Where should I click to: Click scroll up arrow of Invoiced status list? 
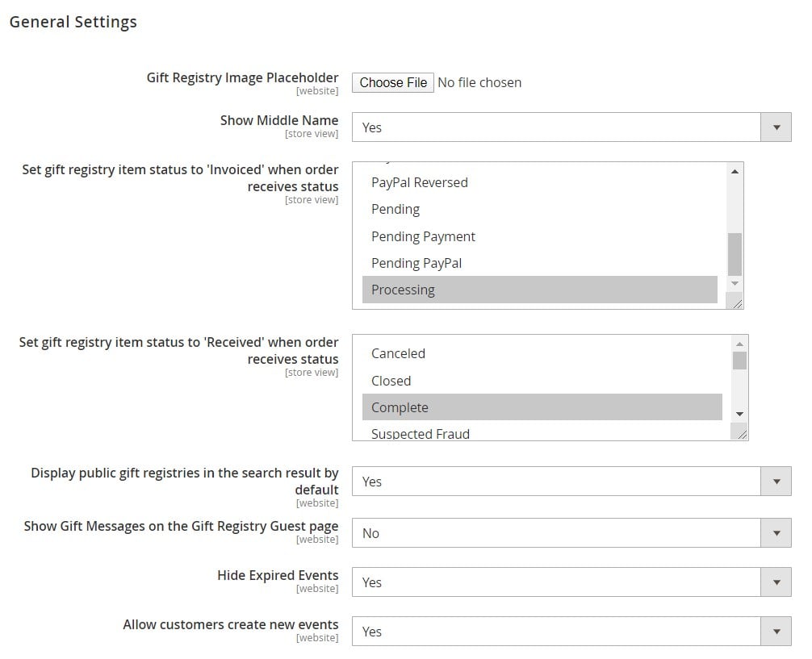[x=735, y=171]
